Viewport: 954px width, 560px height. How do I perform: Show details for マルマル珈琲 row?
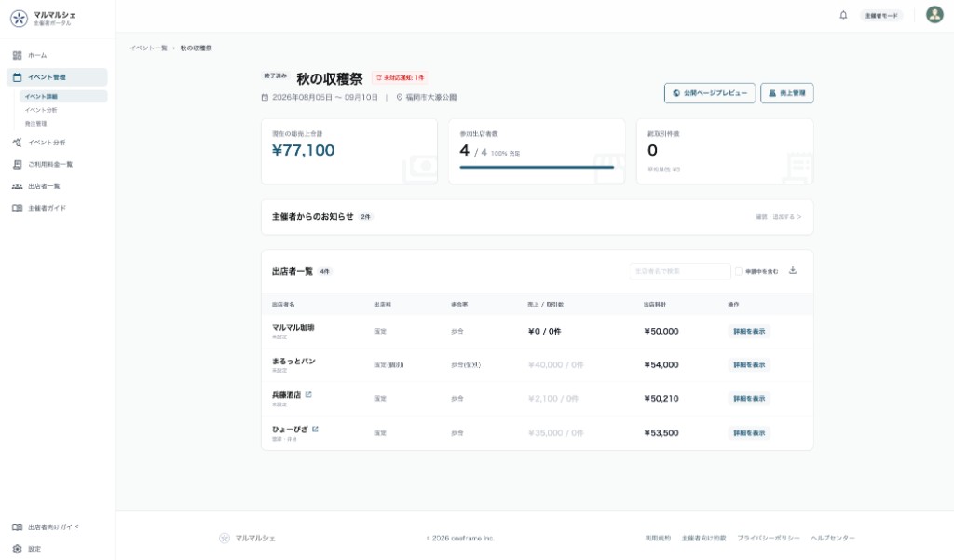click(749, 331)
